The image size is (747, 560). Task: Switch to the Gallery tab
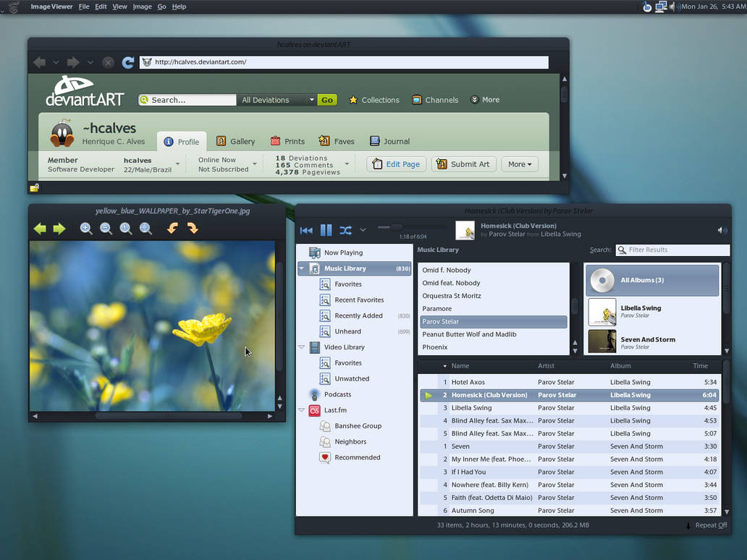click(x=236, y=141)
